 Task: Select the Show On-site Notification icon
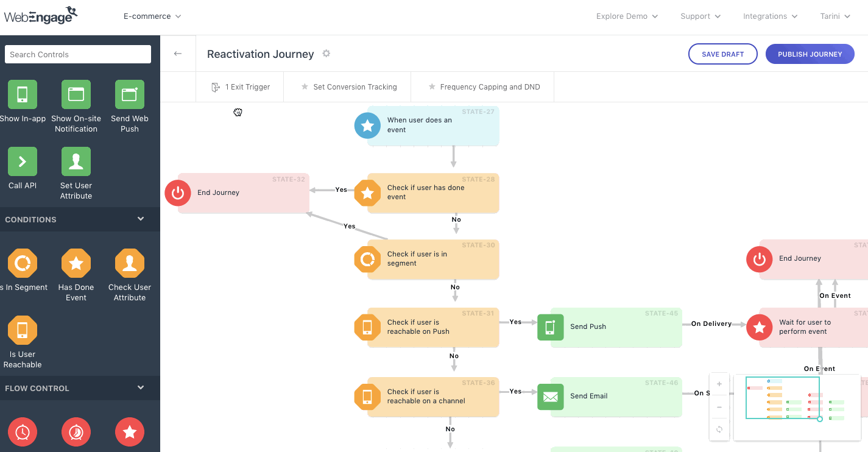76,94
